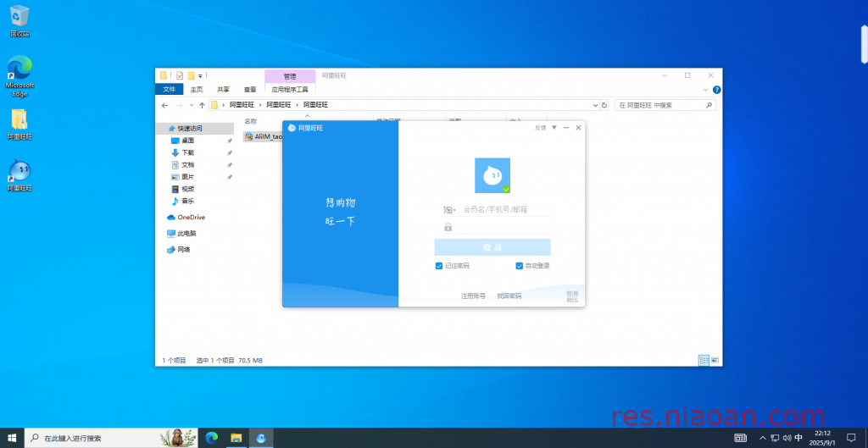Click the taskbar search box
The image size is (868, 448).
pyautogui.click(x=112, y=438)
